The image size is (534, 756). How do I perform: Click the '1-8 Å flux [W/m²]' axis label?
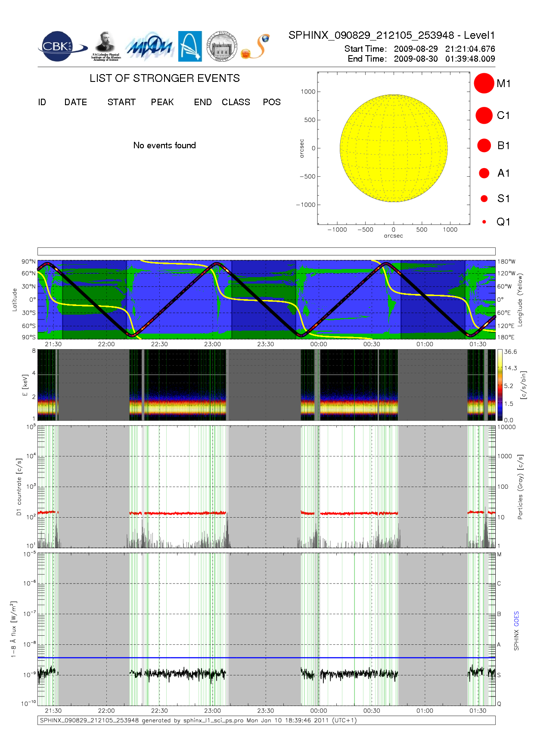(14, 629)
